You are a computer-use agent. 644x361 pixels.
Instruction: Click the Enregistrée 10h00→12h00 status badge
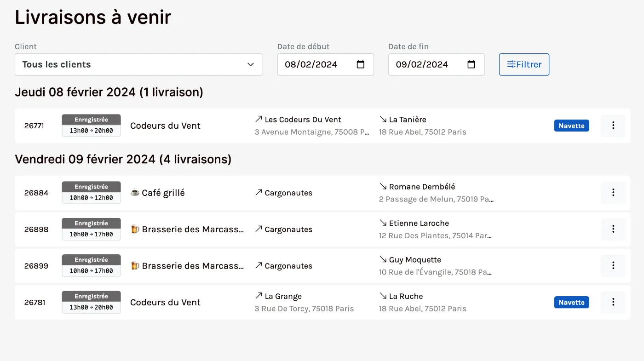[x=92, y=193]
